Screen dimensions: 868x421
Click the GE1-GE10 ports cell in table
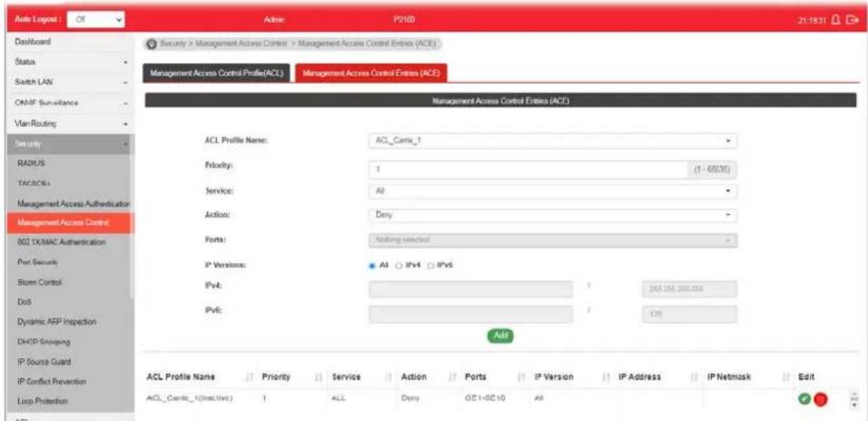click(486, 398)
